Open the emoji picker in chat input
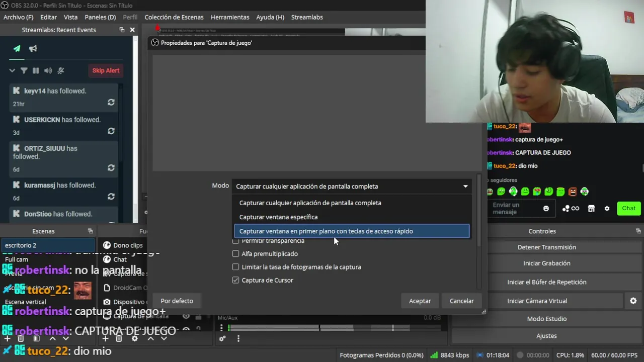The image size is (644, 362). (546, 208)
